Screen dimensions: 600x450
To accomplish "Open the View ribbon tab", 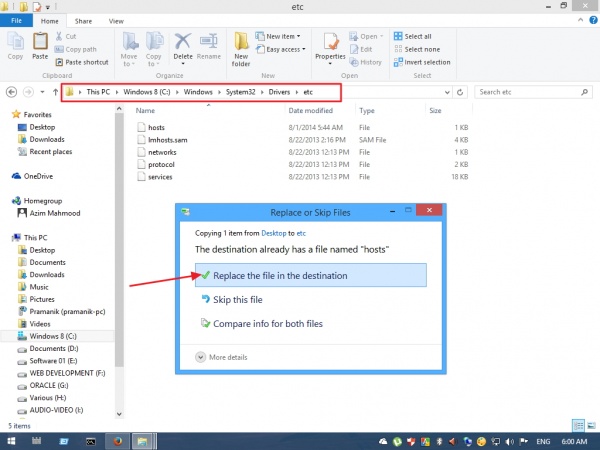I will 116,19.
